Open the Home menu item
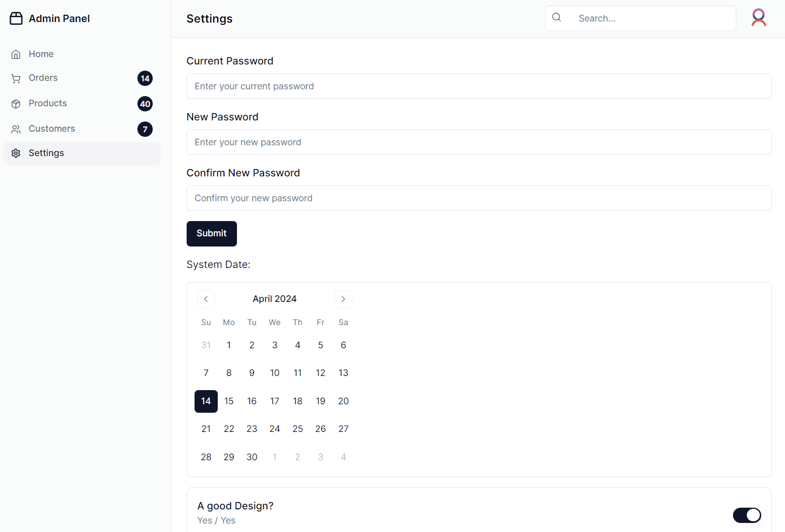Image resolution: width=785 pixels, height=532 pixels. [82, 54]
